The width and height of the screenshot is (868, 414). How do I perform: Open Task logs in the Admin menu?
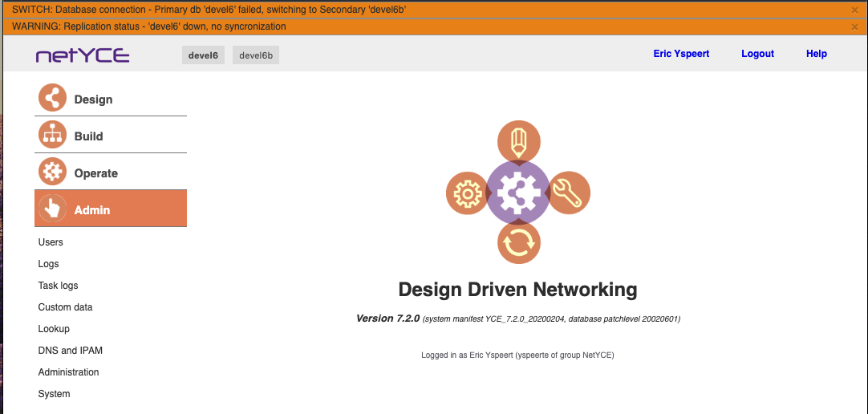58,286
